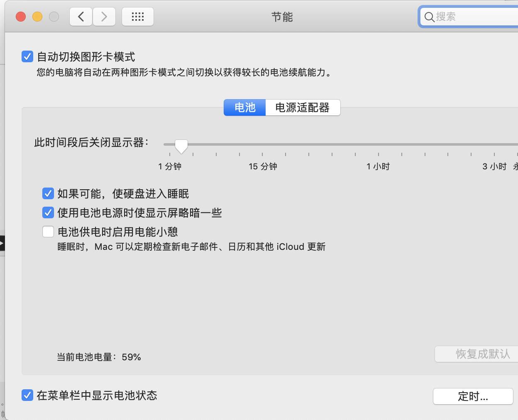Enable 电池供电时启用电能小憩 checkbox

tap(48, 232)
